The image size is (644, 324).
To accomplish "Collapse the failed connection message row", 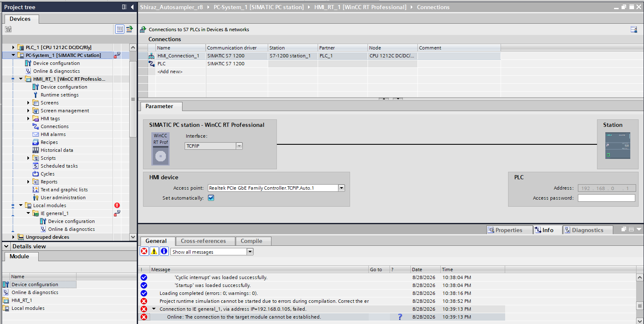I will 154,309.
